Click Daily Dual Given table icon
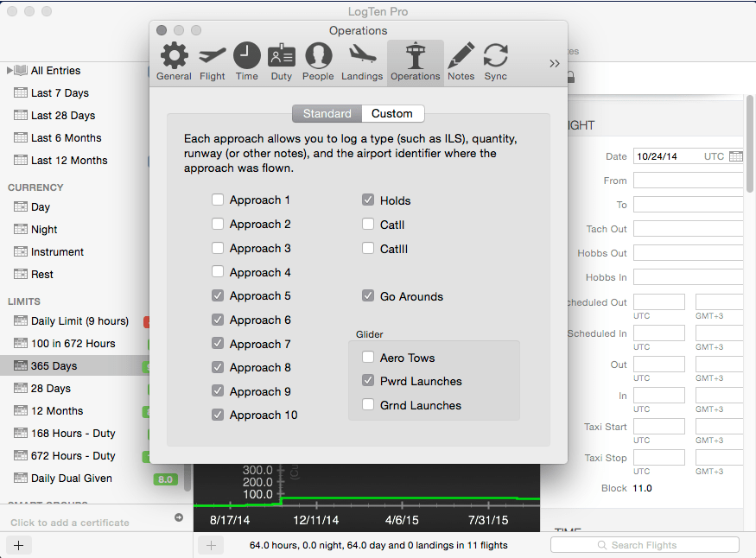Viewport: 756px width, 558px height. click(x=21, y=478)
